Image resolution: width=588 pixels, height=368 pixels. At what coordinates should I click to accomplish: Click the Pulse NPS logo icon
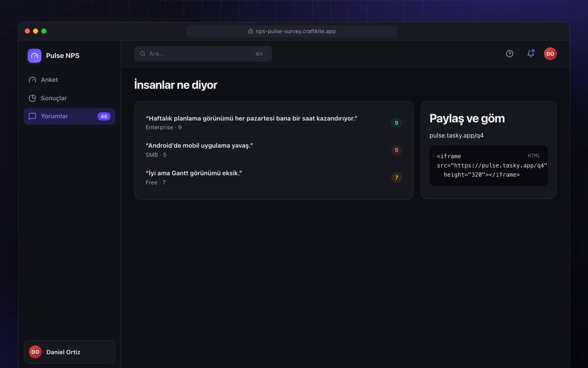[34, 56]
